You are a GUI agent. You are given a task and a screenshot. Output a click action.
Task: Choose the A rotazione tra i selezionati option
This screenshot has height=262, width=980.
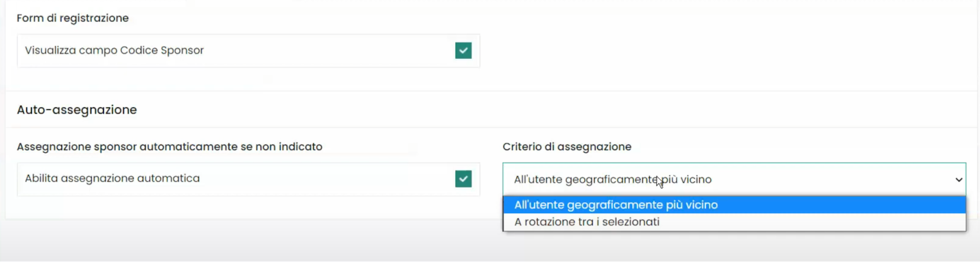pos(587,222)
